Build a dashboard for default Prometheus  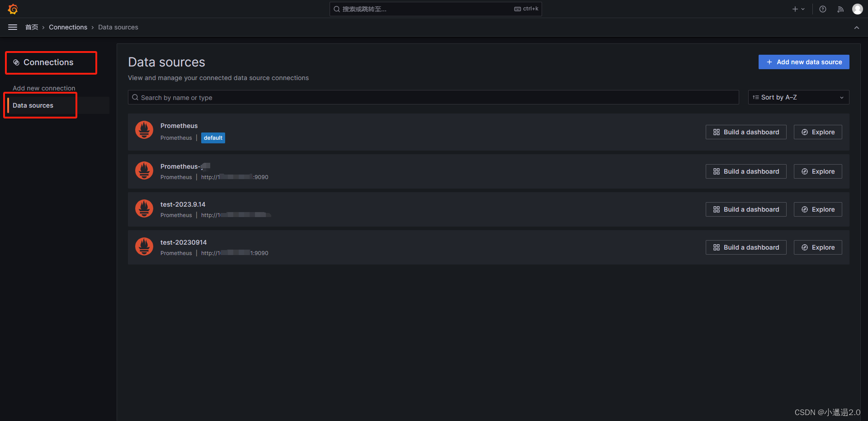(746, 132)
